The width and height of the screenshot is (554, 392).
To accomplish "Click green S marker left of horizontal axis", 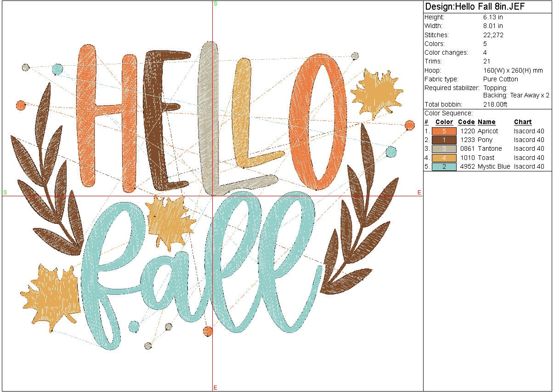I will (x=5, y=192).
